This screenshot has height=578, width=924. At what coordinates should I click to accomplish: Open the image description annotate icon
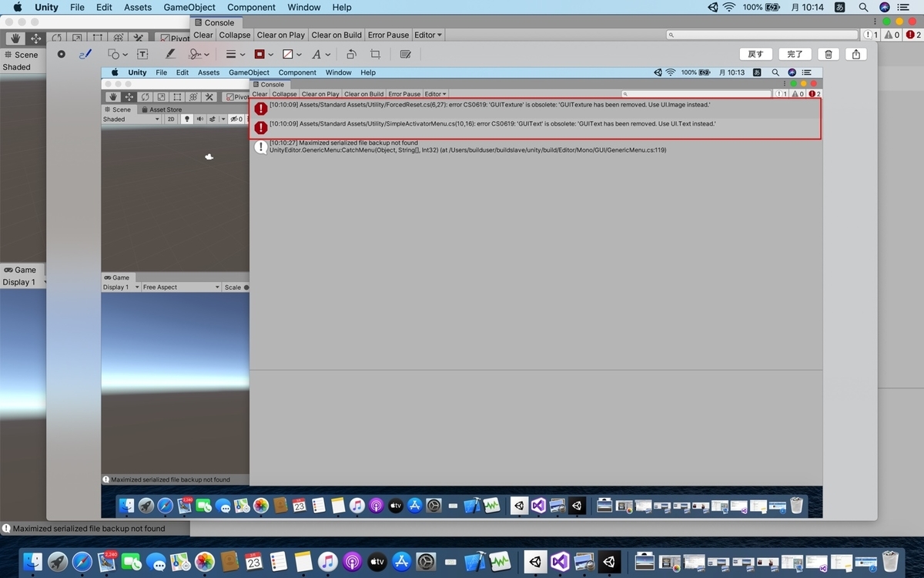pos(406,55)
